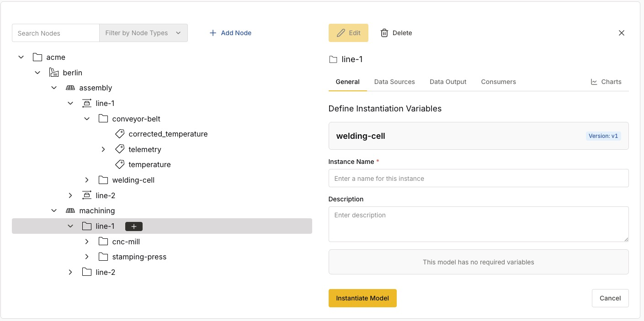Click the plus badge on highlighted line-1

[134, 226]
